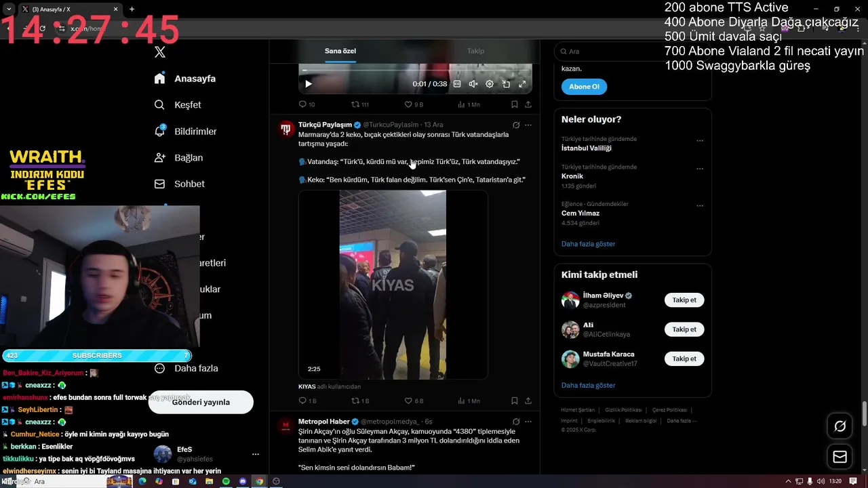Image resolution: width=868 pixels, height=488 pixels.
Task: Open Discord from the taskbar
Action: pos(243,481)
